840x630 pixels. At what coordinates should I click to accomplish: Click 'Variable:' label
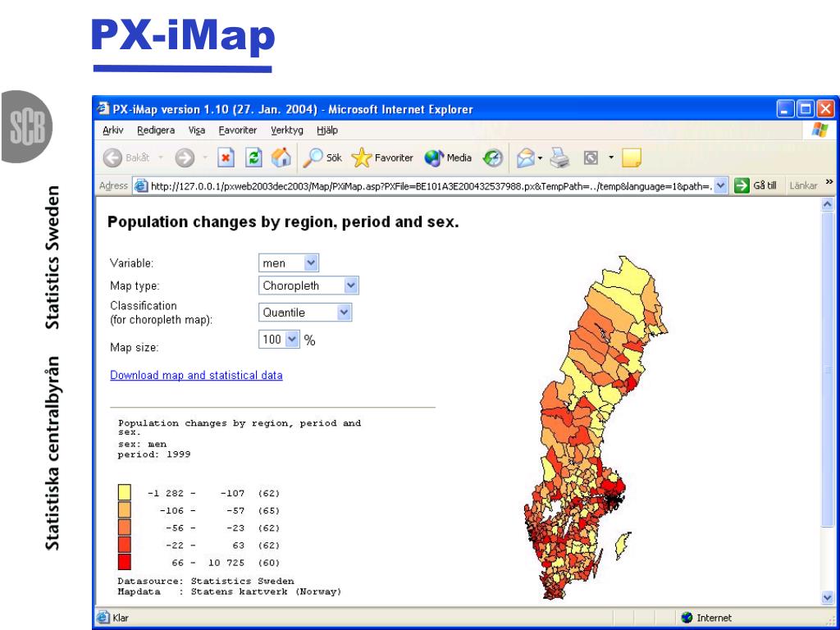point(131,263)
